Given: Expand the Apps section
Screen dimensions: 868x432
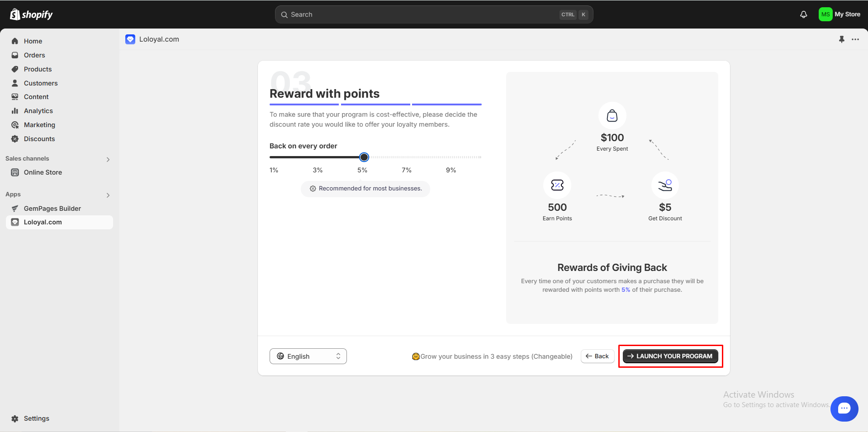Looking at the screenshot, I should (108, 195).
